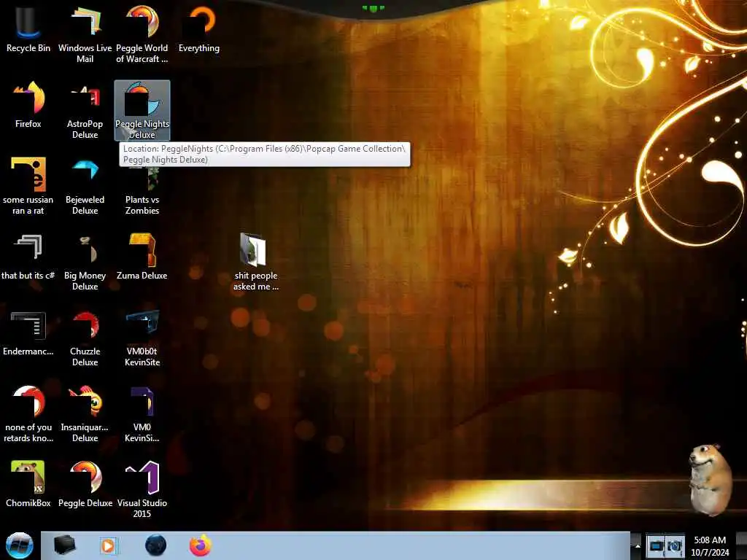
Task: Select Peggle World of Warcraft shortcut
Action: click(x=142, y=34)
